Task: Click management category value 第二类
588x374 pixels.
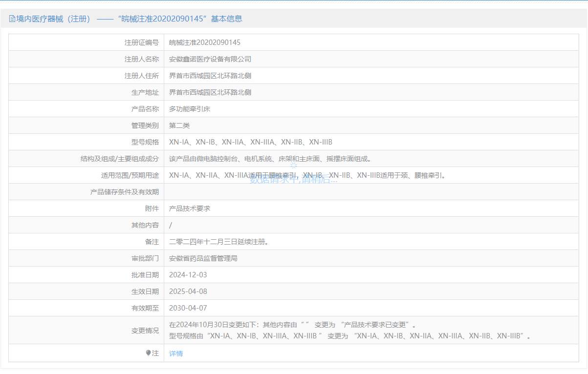Action: 179,125
